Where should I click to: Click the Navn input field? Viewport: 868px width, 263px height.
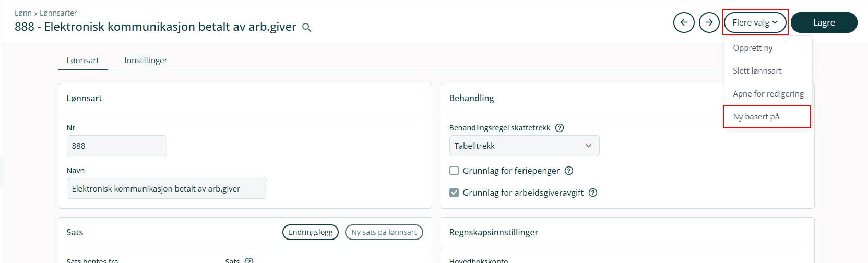click(x=167, y=188)
